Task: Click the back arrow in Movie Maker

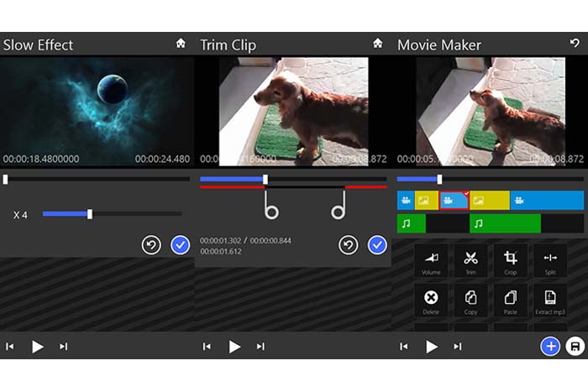Action: [575, 44]
